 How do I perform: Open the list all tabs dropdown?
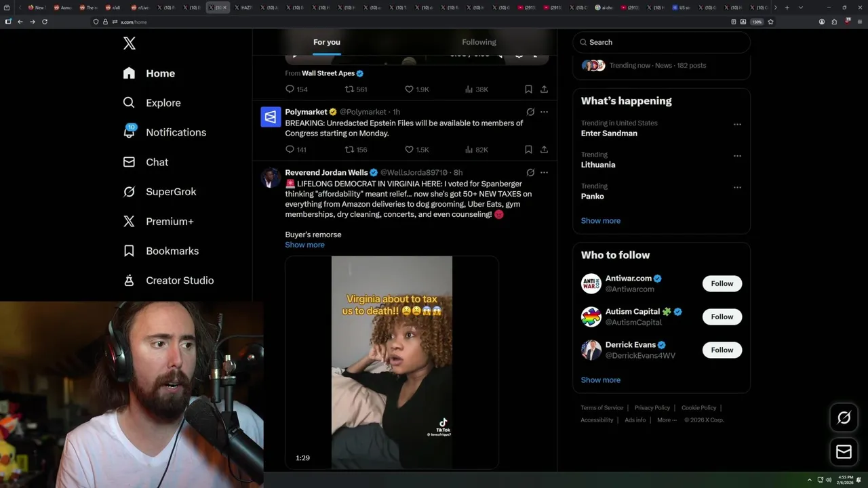tap(801, 7)
